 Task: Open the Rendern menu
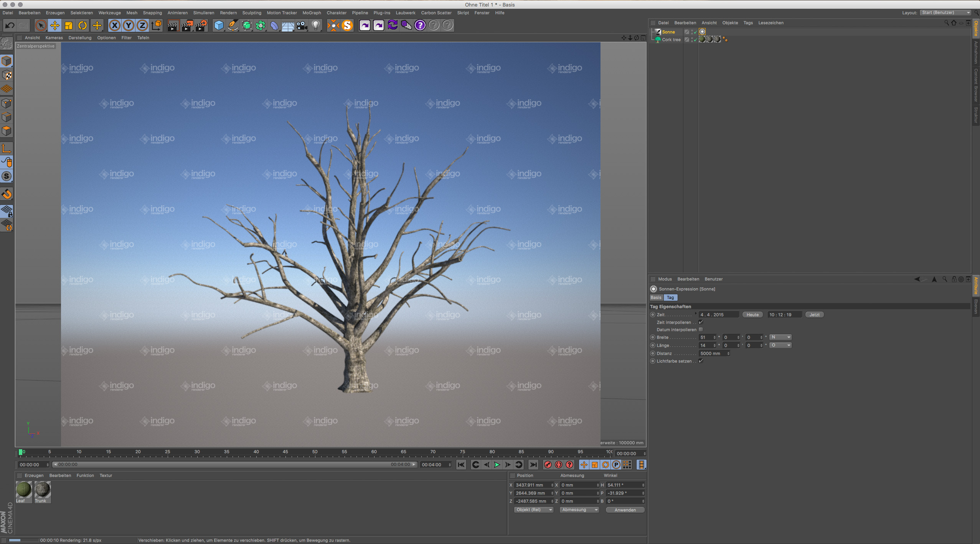tap(228, 13)
